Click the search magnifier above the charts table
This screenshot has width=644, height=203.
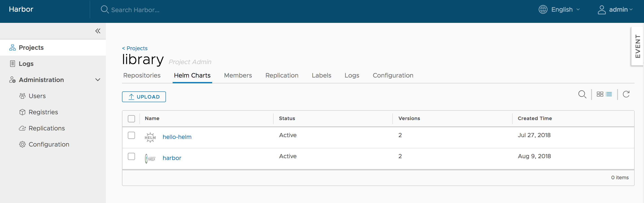582,94
